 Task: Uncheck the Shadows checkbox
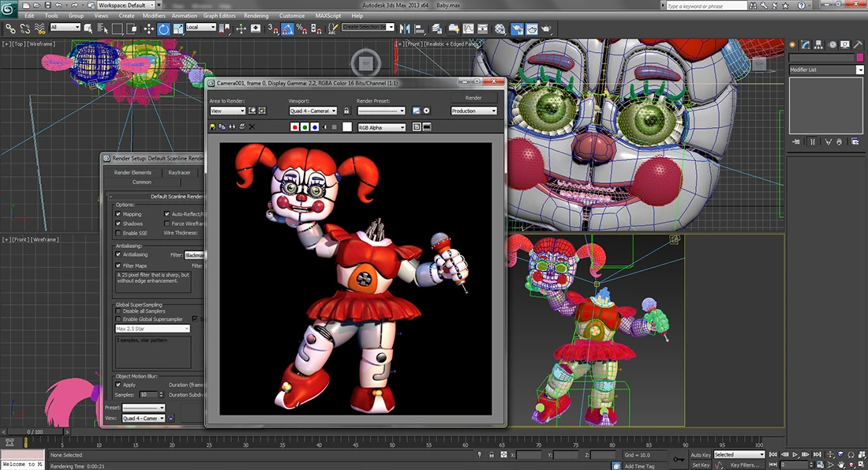point(118,224)
